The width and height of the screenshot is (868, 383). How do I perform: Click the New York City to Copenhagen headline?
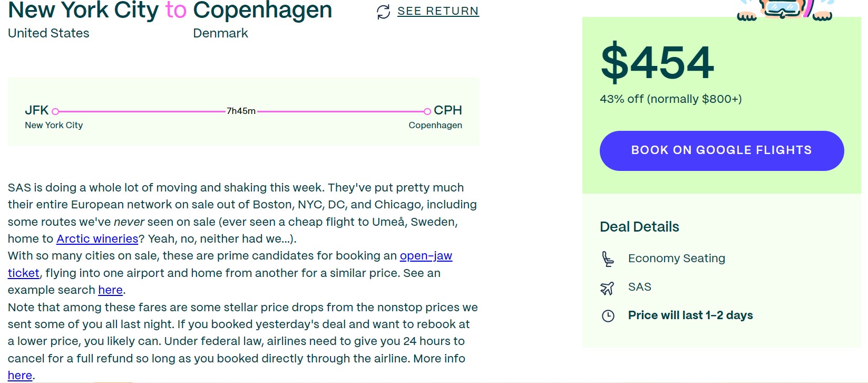tap(169, 11)
